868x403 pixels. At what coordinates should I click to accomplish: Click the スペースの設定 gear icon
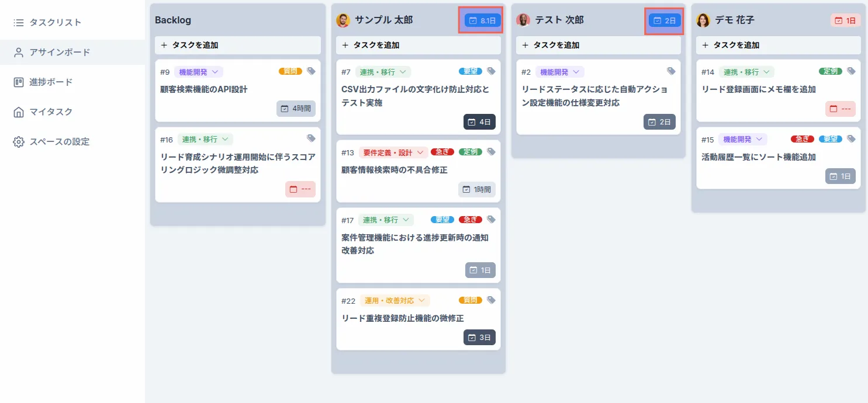tap(19, 141)
